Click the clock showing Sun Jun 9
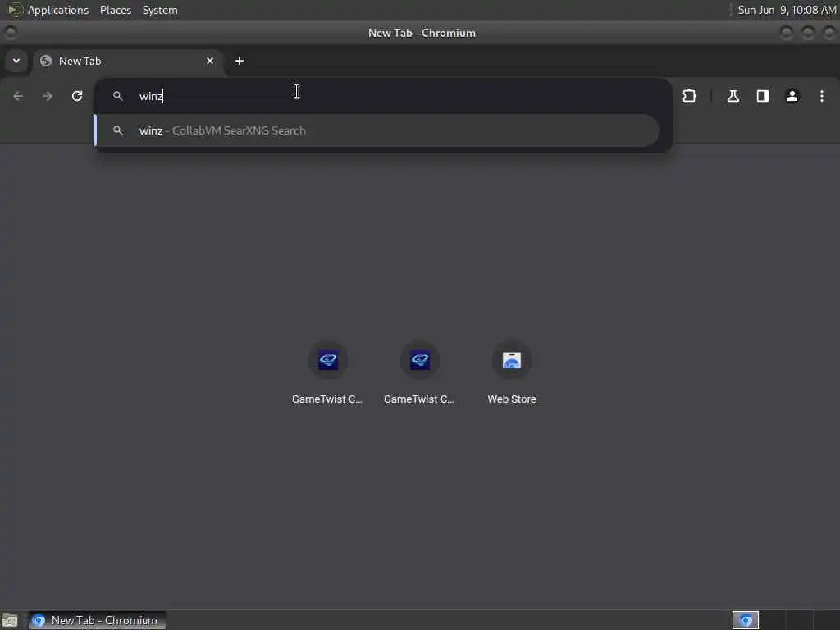The image size is (840, 630). pyautogui.click(x=787, y=10)
